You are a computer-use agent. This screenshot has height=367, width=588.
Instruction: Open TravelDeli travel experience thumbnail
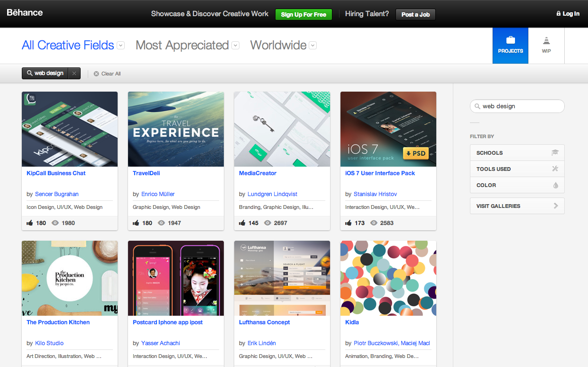[x=176, y=129]
